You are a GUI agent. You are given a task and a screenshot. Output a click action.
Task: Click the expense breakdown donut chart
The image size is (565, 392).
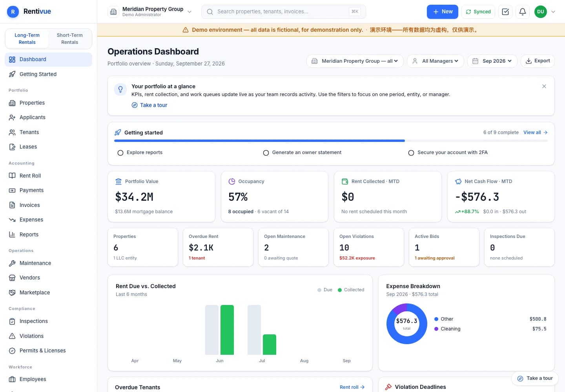click(x=406, y=324)
